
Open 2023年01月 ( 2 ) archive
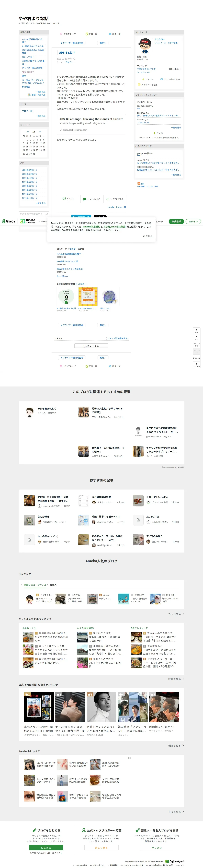click(x=29, y=174)
